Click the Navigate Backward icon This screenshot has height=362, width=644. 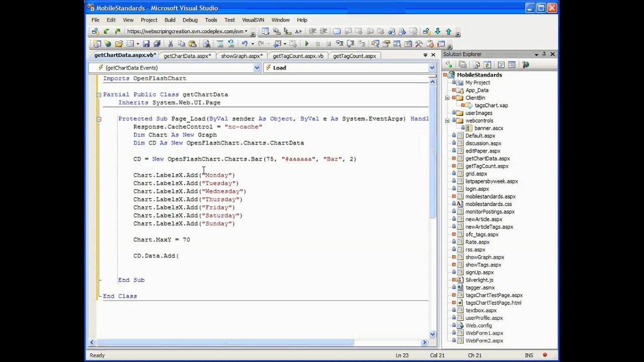pyautogui.click(x=277, y=44)
